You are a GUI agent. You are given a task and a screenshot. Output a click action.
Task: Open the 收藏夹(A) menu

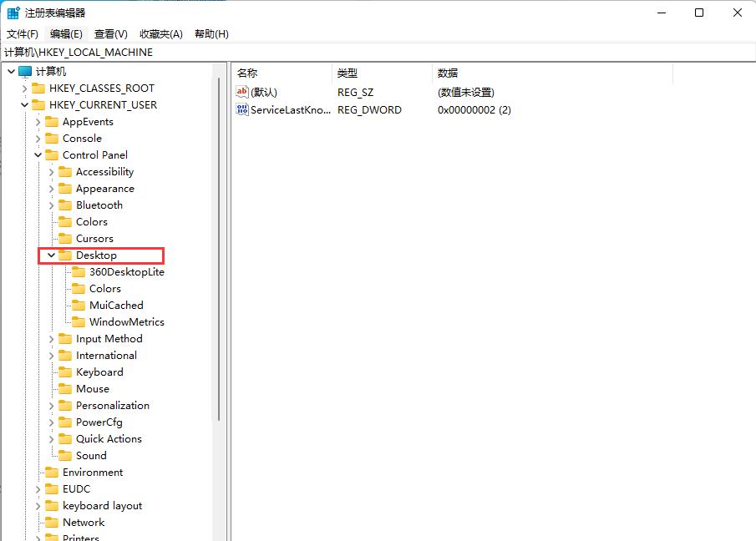point(160,33)
